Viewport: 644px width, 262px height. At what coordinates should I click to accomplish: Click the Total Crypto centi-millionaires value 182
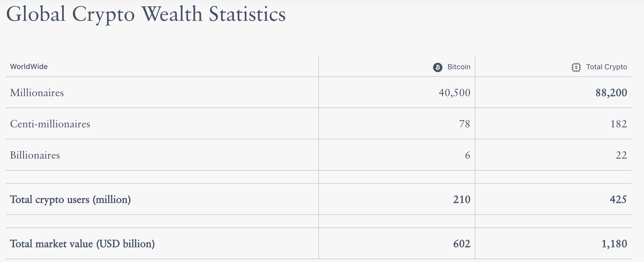point(618,124)
